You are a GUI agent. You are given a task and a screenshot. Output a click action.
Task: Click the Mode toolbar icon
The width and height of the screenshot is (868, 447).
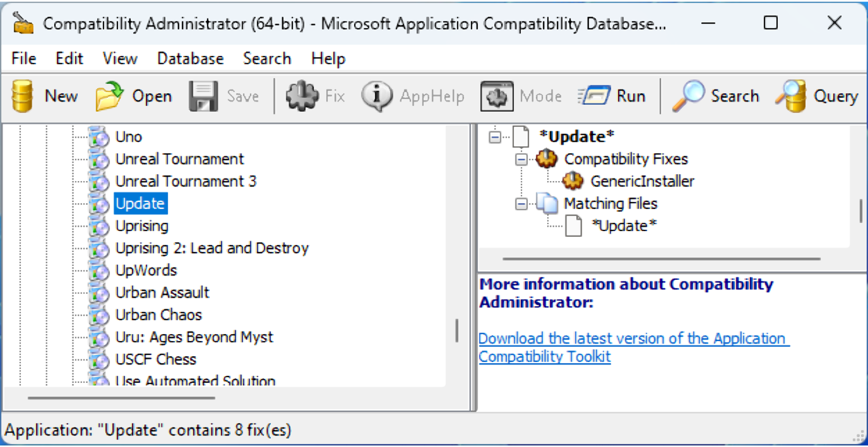coord(497,96)
